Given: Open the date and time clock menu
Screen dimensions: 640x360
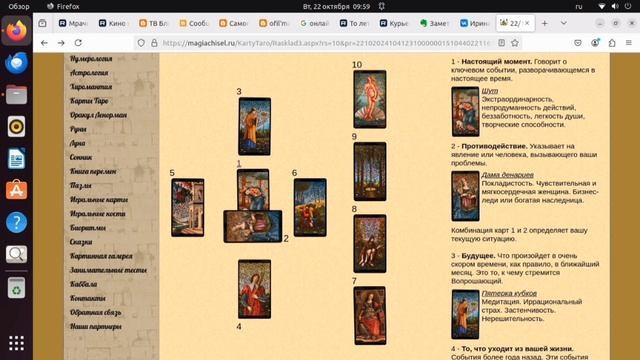Looking at the screenshot, I should pos(336,6).
